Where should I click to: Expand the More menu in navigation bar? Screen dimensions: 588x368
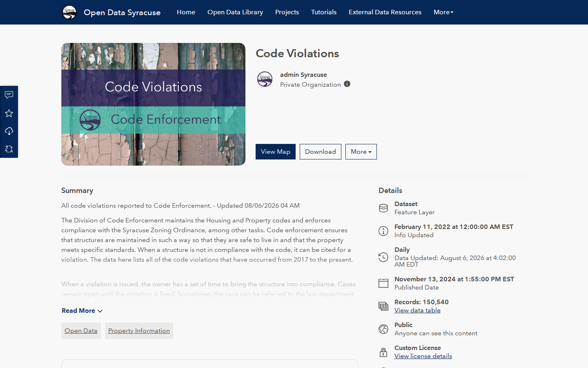click(443, 12)
